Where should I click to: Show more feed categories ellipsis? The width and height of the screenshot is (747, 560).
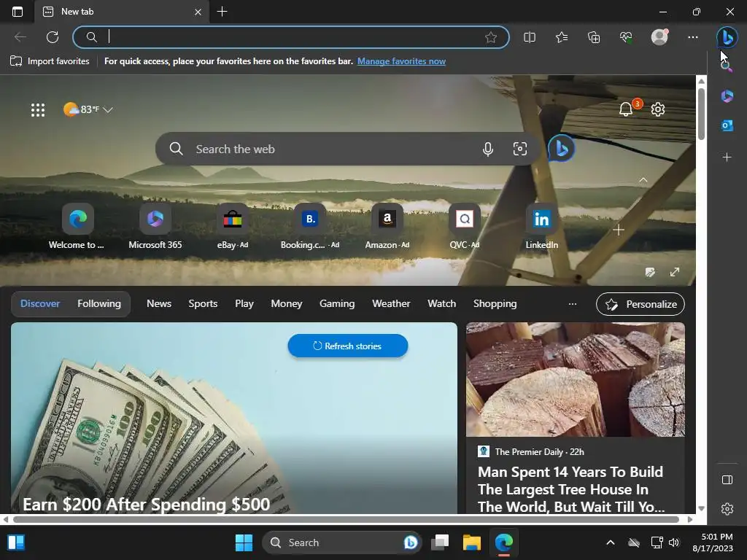pyautogui.click(x=572, y=304)
